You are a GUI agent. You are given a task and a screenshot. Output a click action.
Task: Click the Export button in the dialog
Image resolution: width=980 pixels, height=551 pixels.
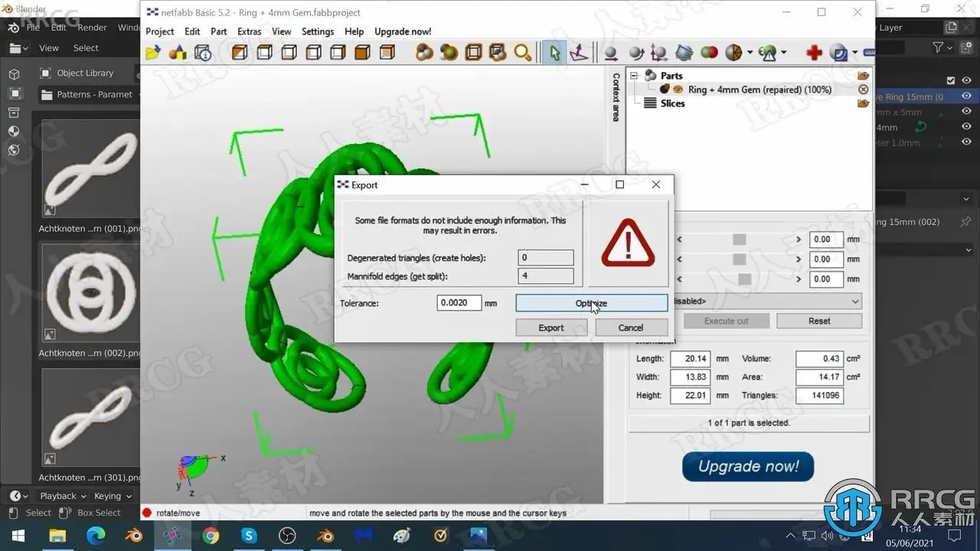[x=551, y=328]
